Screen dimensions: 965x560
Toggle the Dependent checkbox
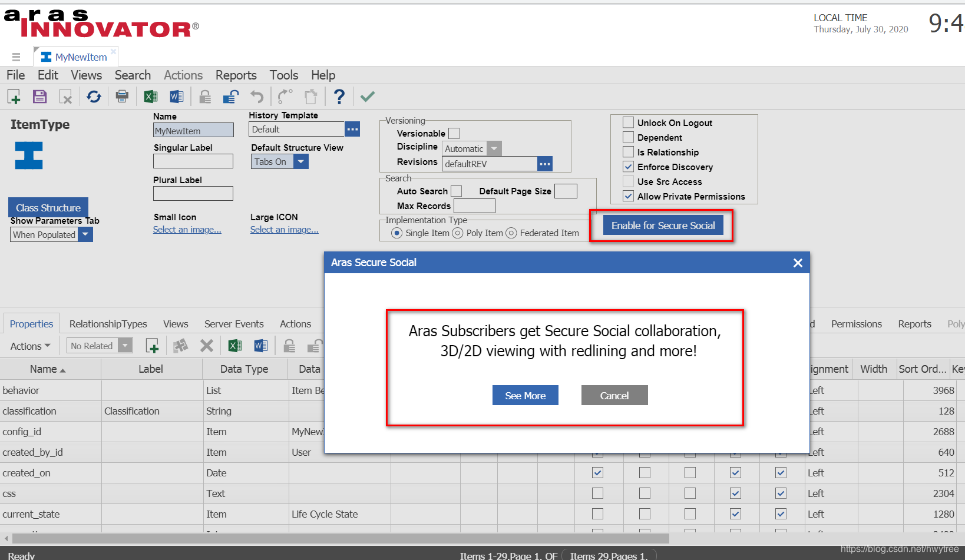point(628,137)
